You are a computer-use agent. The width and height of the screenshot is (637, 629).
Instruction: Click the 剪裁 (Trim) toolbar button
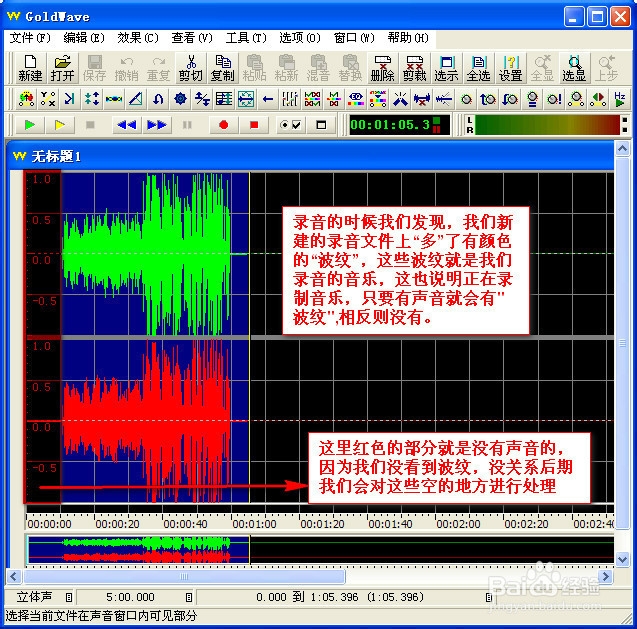(414, 68)
